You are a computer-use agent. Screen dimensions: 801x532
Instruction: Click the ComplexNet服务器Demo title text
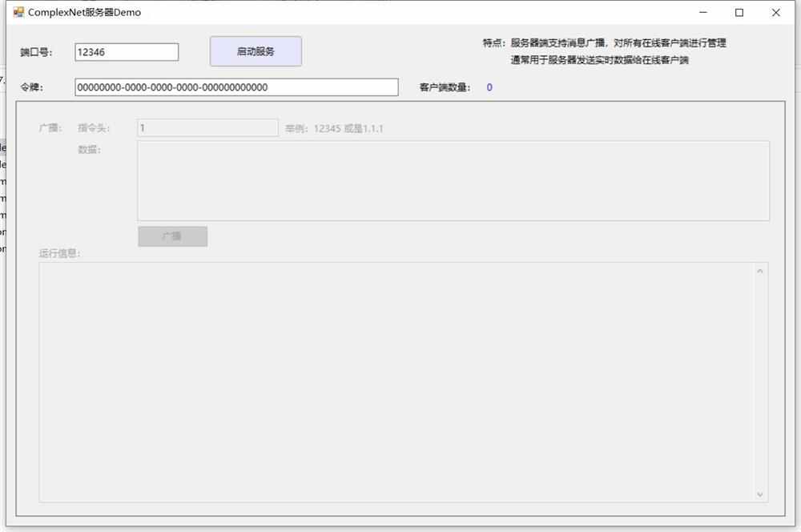pos(84,12)
